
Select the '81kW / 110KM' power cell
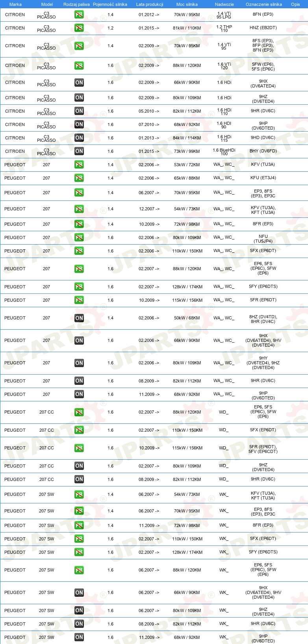187,28
